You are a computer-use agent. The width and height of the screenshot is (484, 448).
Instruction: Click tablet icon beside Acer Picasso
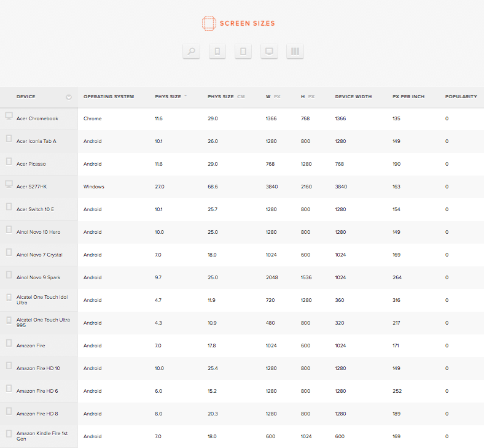tap(9, 161)
